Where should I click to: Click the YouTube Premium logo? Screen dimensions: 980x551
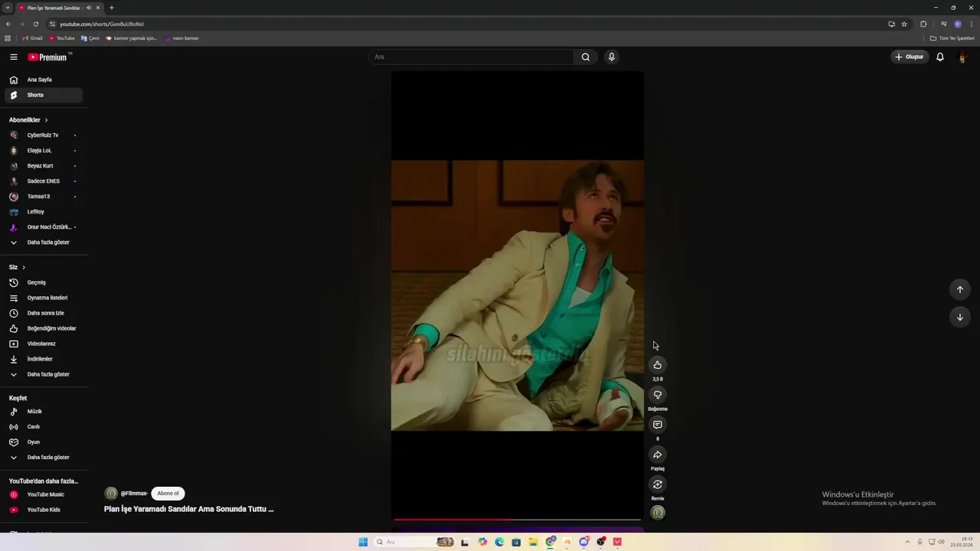tap(47, 57)
